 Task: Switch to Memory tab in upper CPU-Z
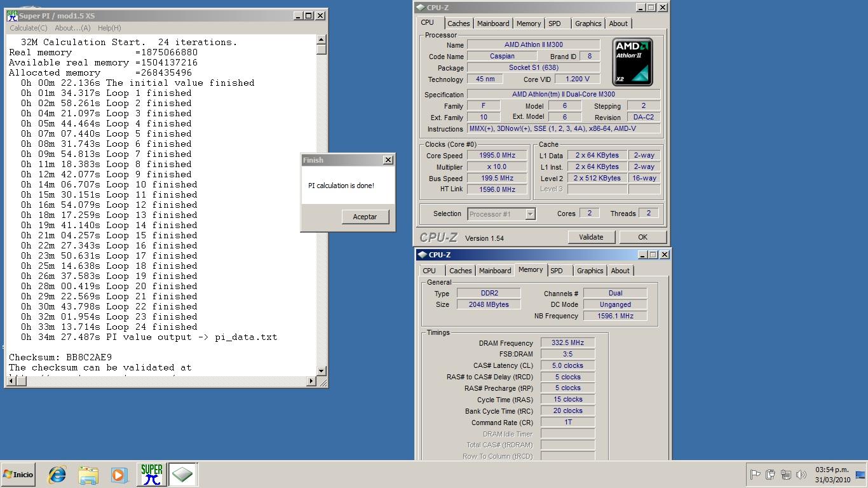529,24
